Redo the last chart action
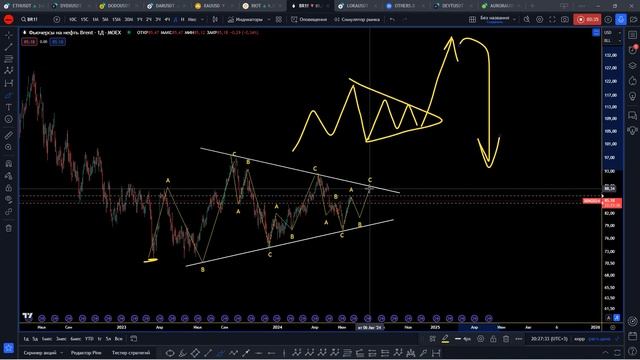The width and height of the screenshot is (640, 360). (x=405, y=19)
